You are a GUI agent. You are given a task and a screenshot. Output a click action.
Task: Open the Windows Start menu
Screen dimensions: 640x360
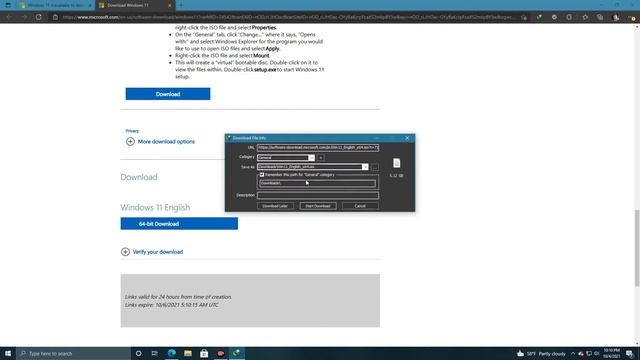coord(8,353)
